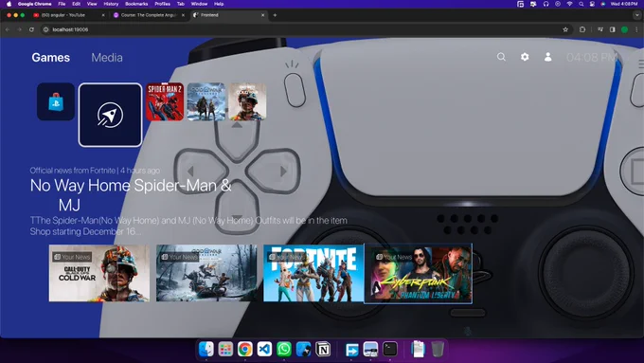Open the Chrome three-dot menu
This screenshot has height=363, width=644.
(x=636, y=29)
